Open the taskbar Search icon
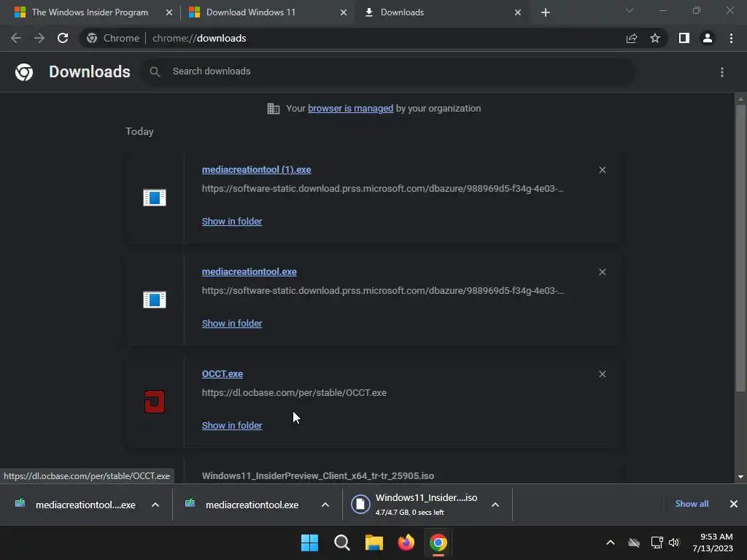 (341, 542)
